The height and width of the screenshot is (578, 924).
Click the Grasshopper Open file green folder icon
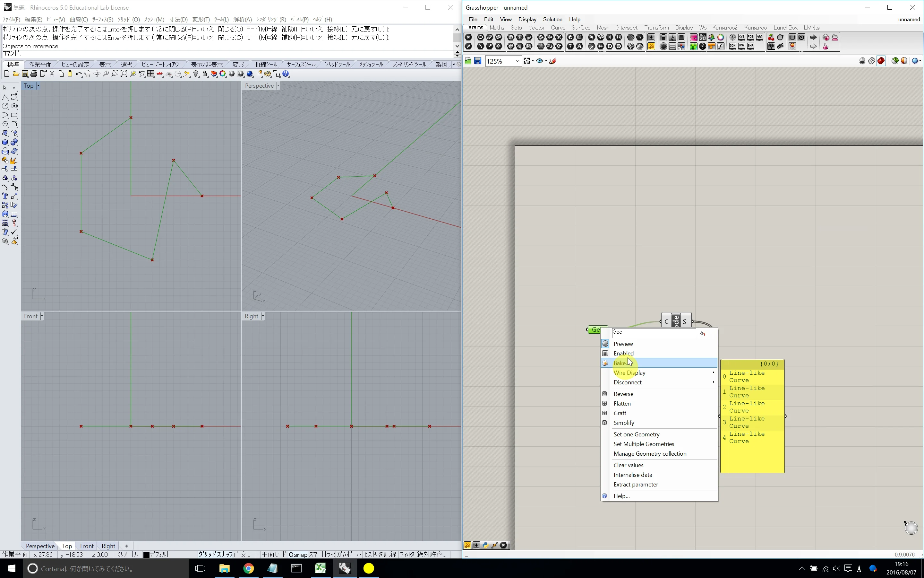tap(468, 61)
